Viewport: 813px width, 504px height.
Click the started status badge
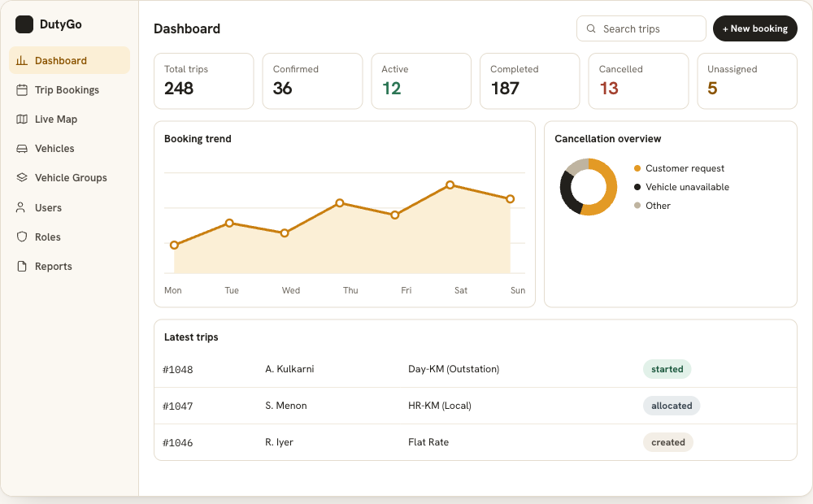pos(667,369)
